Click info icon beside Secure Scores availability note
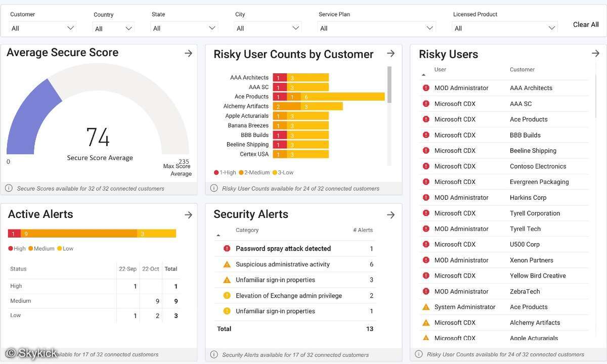 tap(9, 188)
